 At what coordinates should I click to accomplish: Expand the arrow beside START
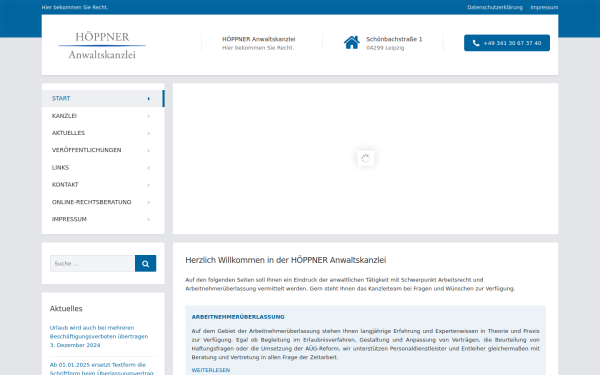click(148, 99)
